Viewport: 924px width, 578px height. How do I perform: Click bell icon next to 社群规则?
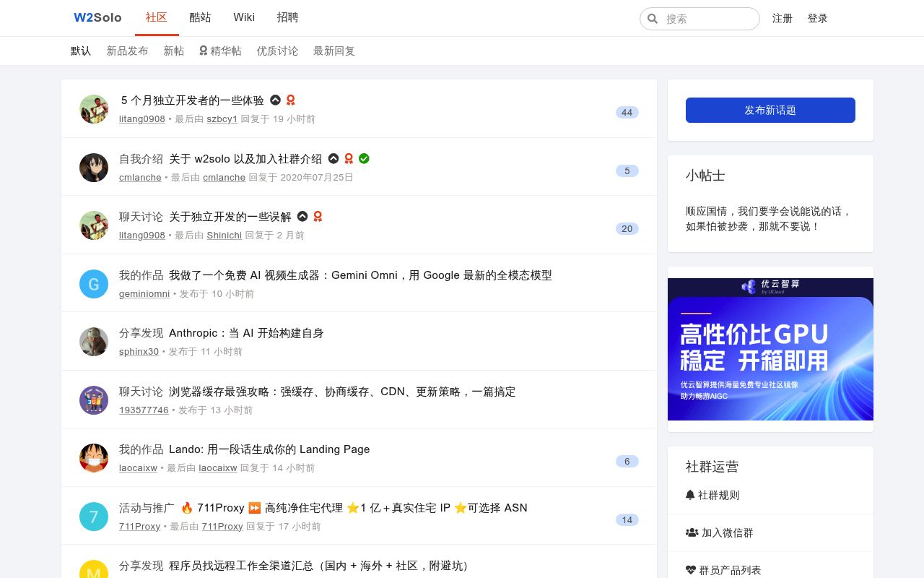pos(690,495)
